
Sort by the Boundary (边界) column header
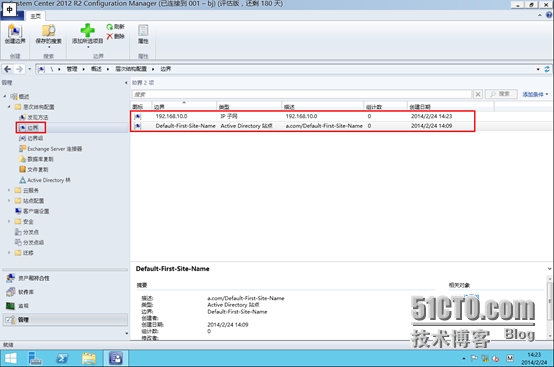coord(184,106)
